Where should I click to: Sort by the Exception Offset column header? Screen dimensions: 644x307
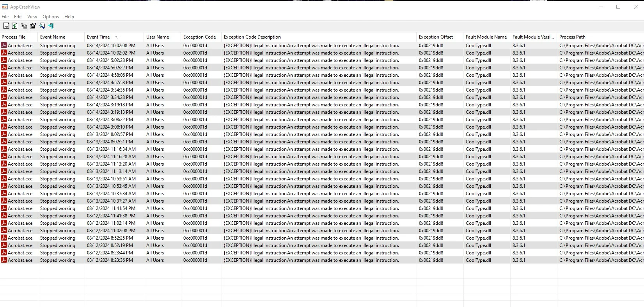(x=440, y=37)
